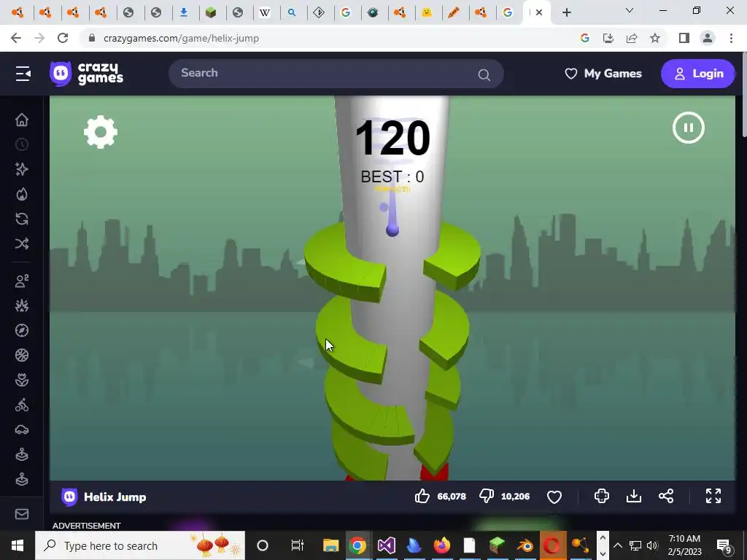Open basketball games icon

click(x=22, y=355)
